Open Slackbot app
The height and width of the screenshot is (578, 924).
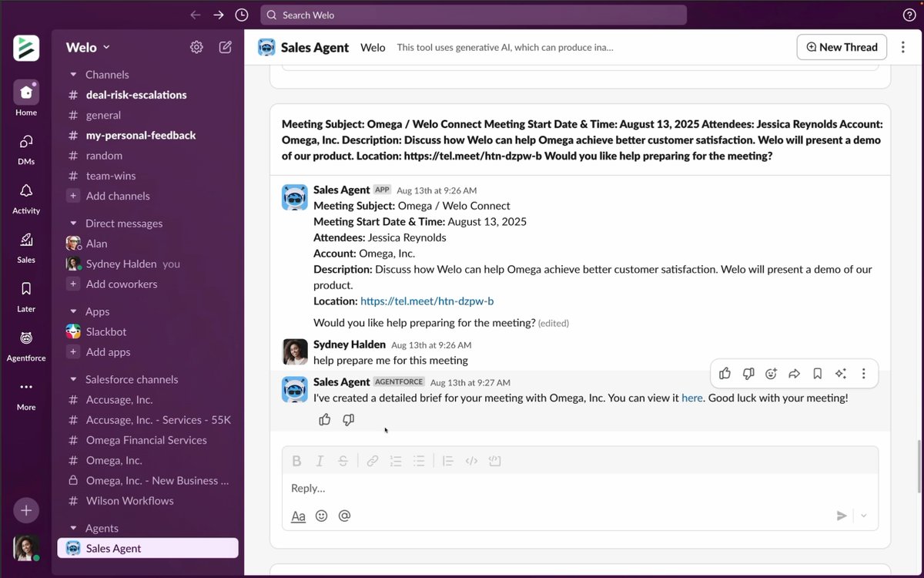click(148, 331)
